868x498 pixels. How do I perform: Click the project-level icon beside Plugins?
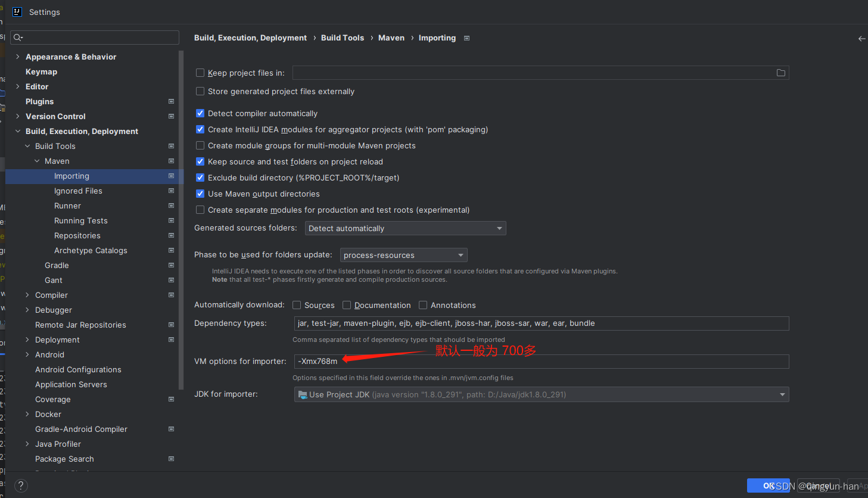tap(171, 101)
